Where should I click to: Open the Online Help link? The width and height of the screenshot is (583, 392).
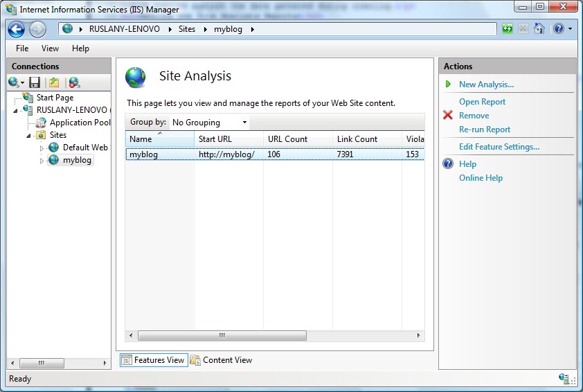[481, 178]
